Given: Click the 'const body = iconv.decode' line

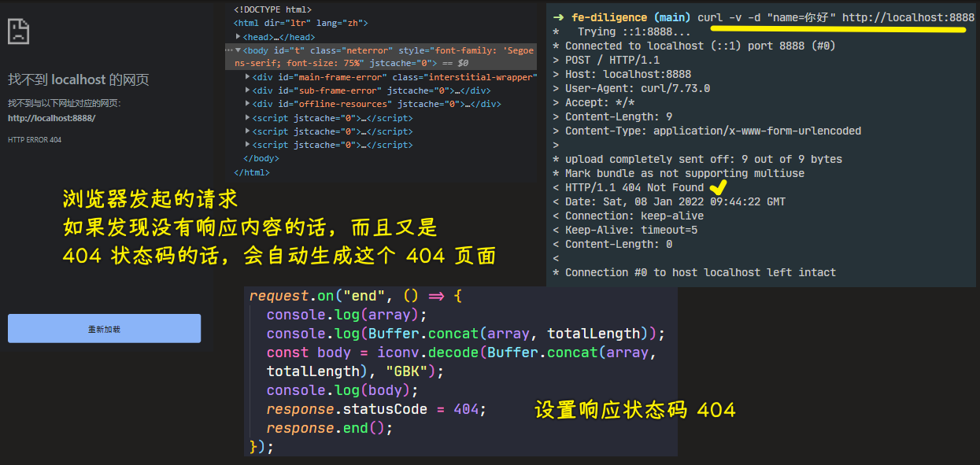Looking at the screenshot, I should coord(461,352).
